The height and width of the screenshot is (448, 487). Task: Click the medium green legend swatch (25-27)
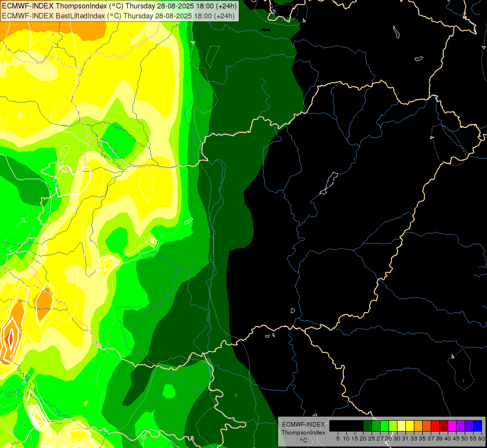pyautogui.click(x=376, y=426)
